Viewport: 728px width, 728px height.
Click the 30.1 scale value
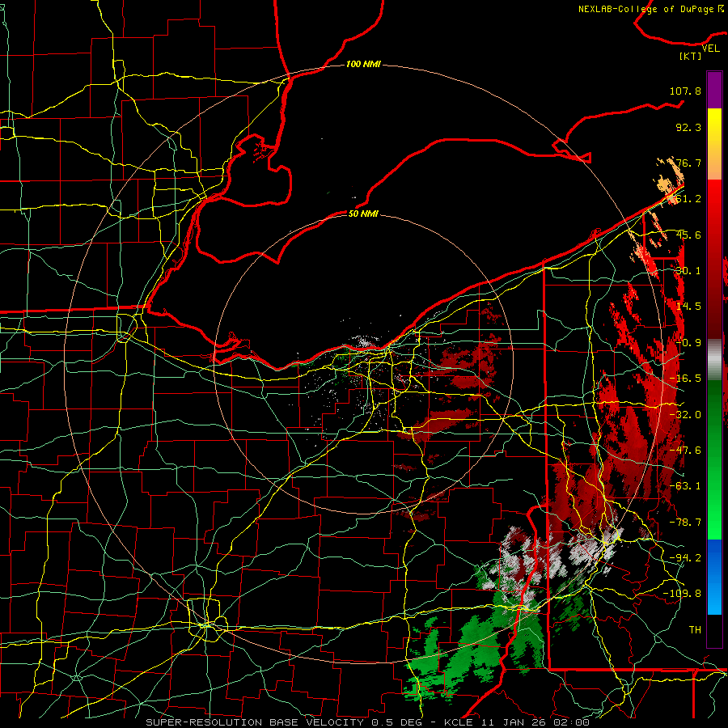click(x=688, y=271)
